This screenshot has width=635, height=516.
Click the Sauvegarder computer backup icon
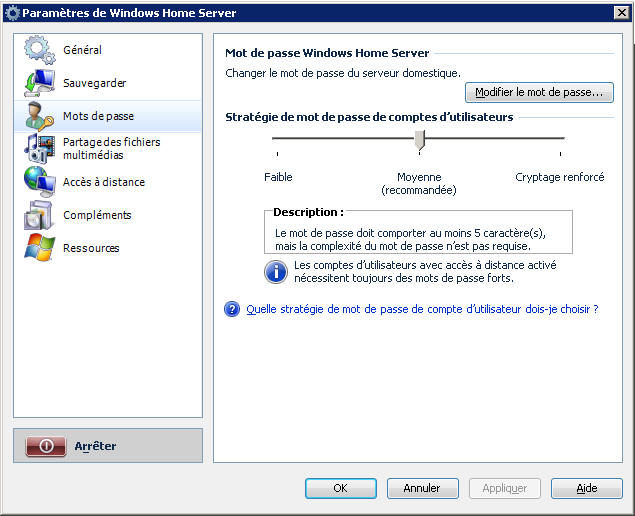(x=39, y=83)
